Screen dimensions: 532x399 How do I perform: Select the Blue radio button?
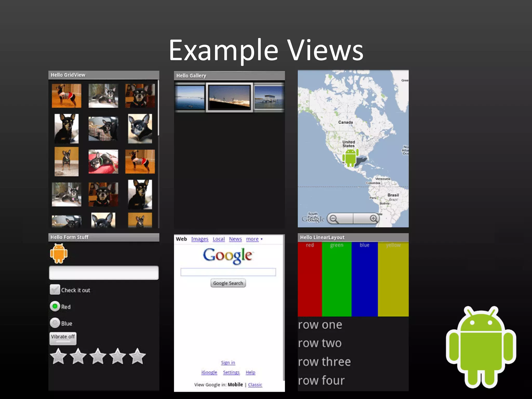coord(55,323)
